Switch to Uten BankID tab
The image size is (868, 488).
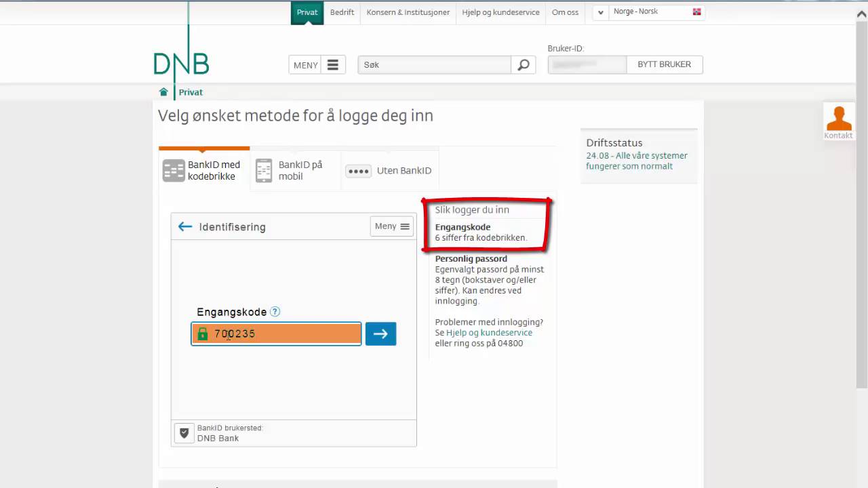click(390, 171)
